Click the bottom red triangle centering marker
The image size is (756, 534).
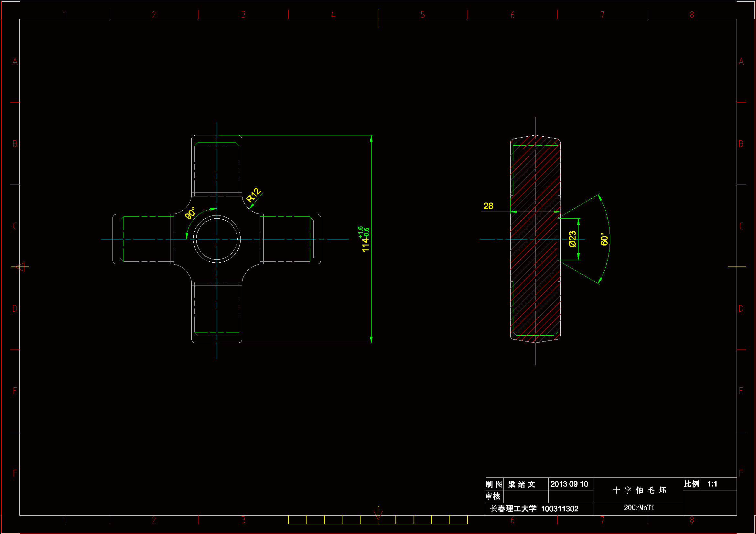pyautogui.click(x=378, y=514)
